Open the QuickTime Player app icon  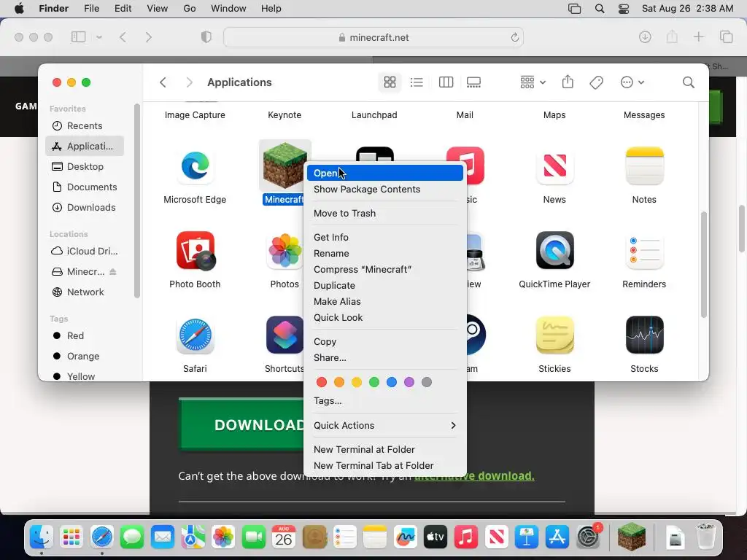pyautogui.click(x=554, y=251)
